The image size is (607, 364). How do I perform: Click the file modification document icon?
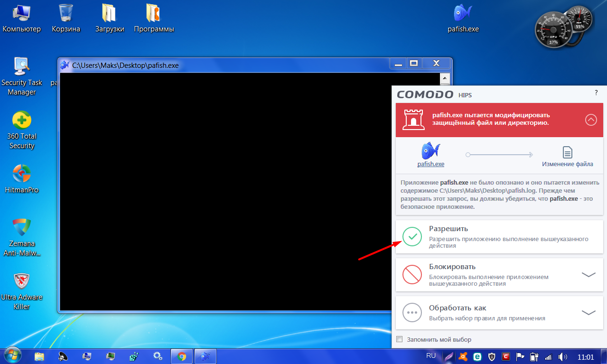click(567, 152)
